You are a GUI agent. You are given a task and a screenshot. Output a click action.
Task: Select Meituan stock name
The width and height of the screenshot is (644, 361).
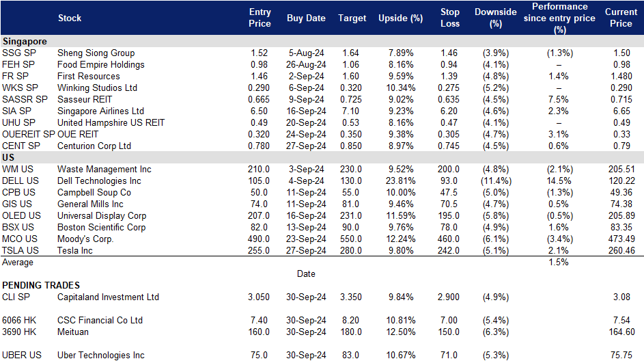tap(72, 332)
